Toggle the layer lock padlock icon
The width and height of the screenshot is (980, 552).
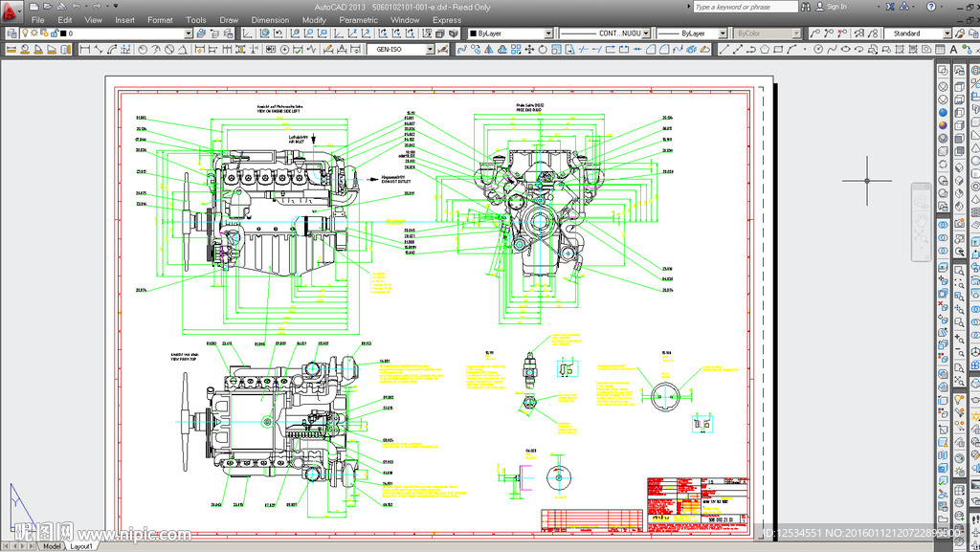(54, 33)
